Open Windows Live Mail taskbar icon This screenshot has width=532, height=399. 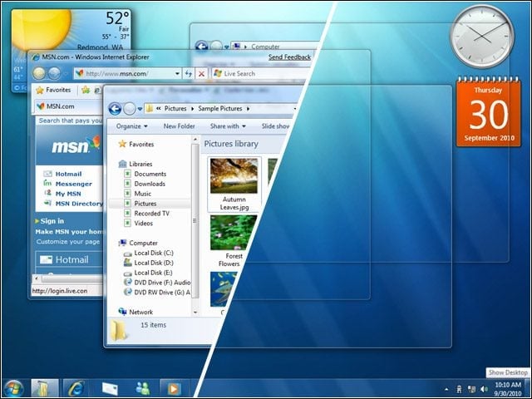[110, 388]
